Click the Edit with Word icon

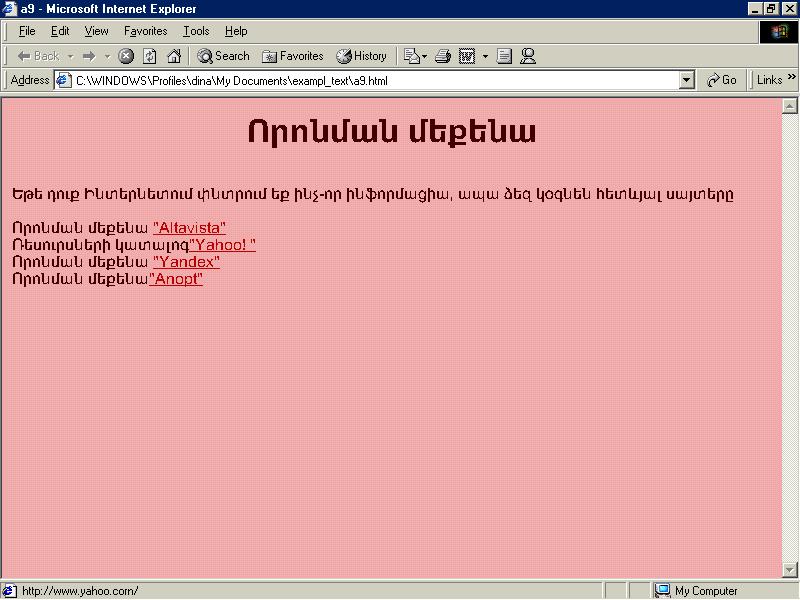pos(467,56)
